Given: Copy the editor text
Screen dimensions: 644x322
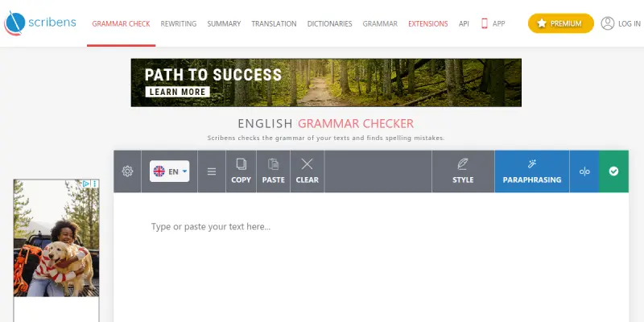Looking at the screenshot, I should 241,171.
